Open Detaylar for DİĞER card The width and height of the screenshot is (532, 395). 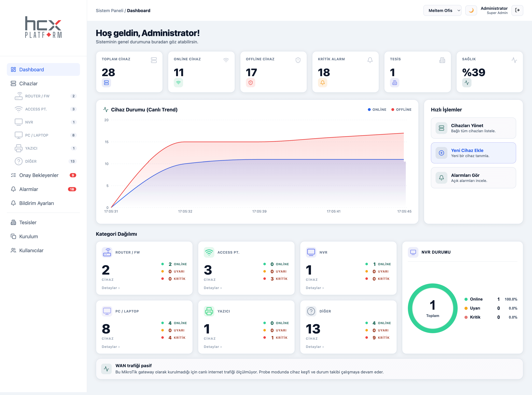click(315, 347)
